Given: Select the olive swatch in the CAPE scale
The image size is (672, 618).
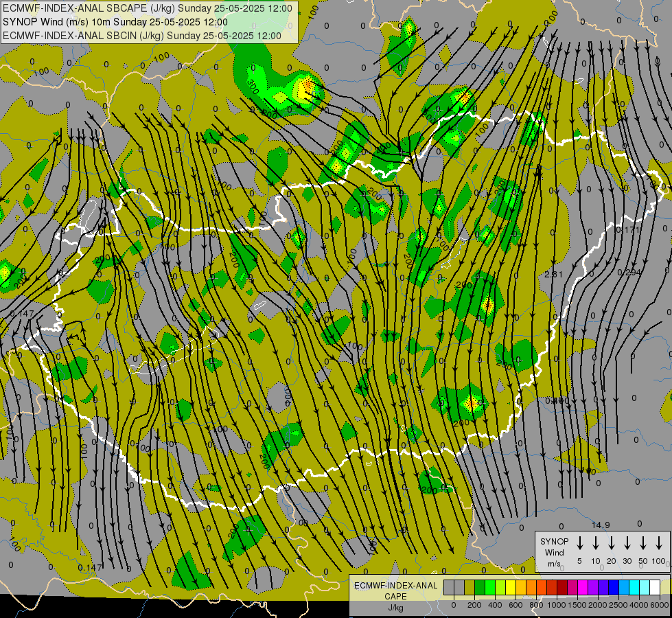Looking at the screenshot, I should pyautogui.click(x=470, y=587).
